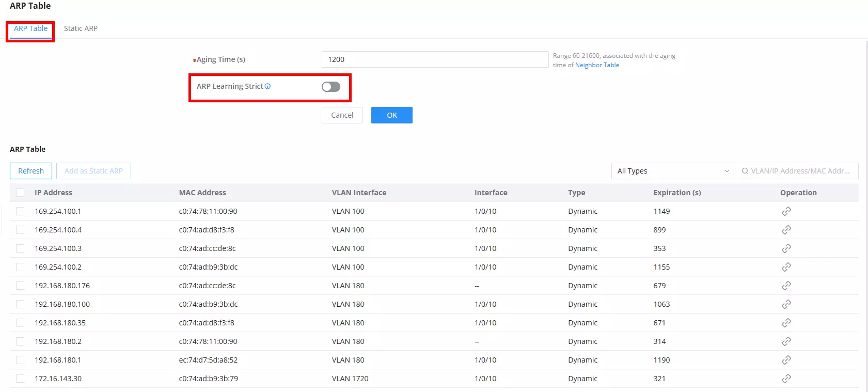Check the box for 192.168.180.35
Image resolution: width=868 pixels, height=392 pixels.
(20, 323)
